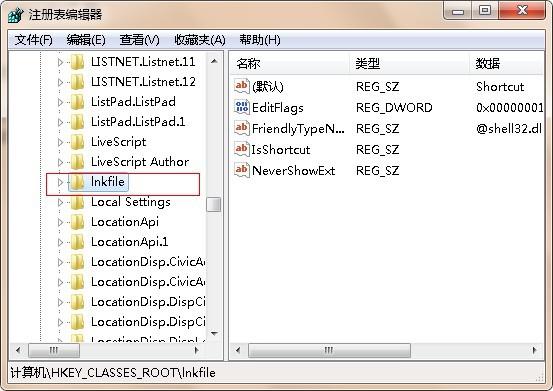Expand the ListPad.ListPad key

tap(60, 102)
